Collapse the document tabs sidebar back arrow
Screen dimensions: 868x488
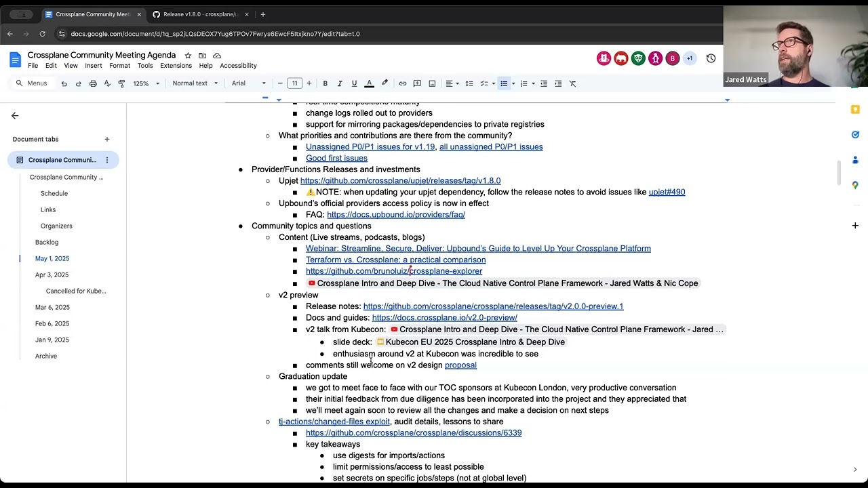click(x=15, y=116)
